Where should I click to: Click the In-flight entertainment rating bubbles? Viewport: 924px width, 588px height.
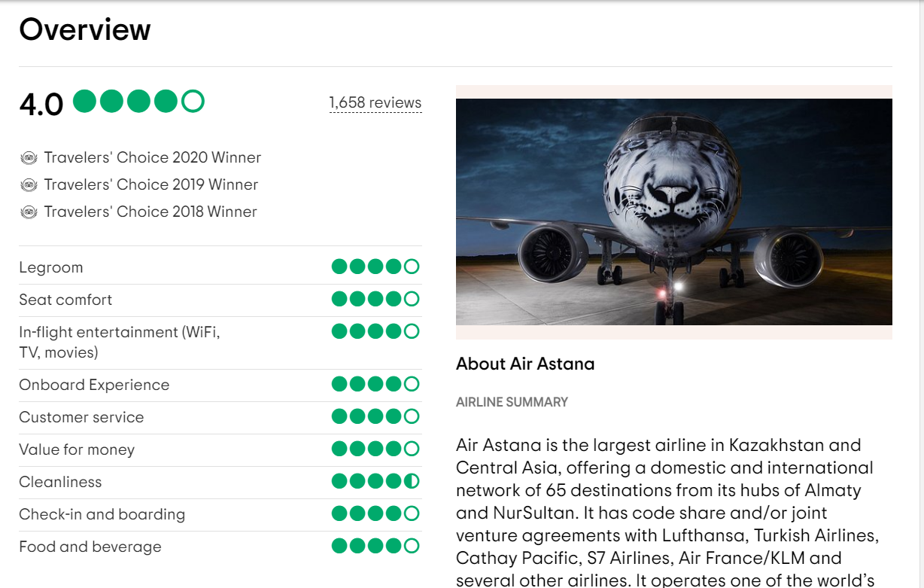click(x=375, y=331)
